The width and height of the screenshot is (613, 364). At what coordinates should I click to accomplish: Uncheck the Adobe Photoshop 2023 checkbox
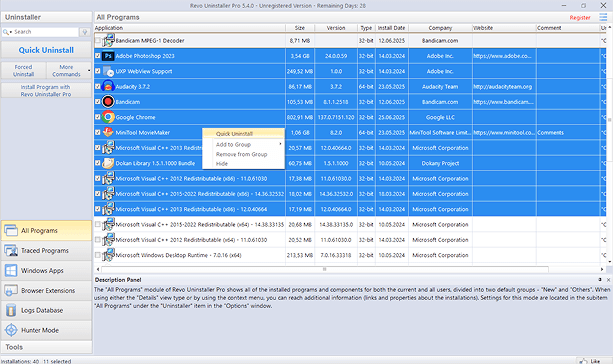[98, 56]
